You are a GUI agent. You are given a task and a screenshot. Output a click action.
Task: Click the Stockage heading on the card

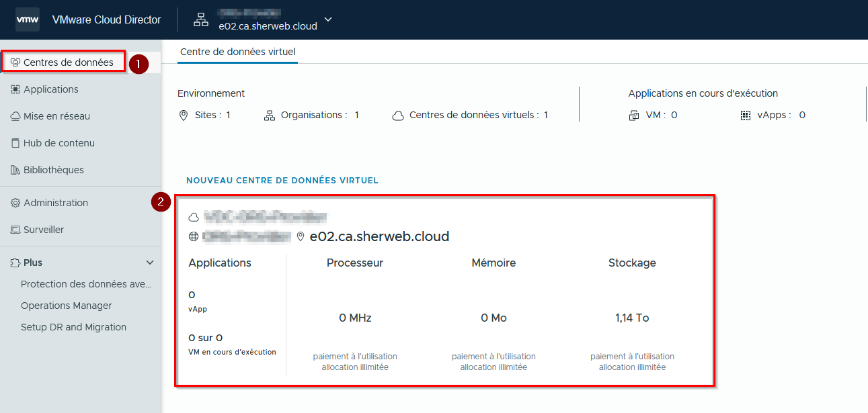(x=632, y=263)
